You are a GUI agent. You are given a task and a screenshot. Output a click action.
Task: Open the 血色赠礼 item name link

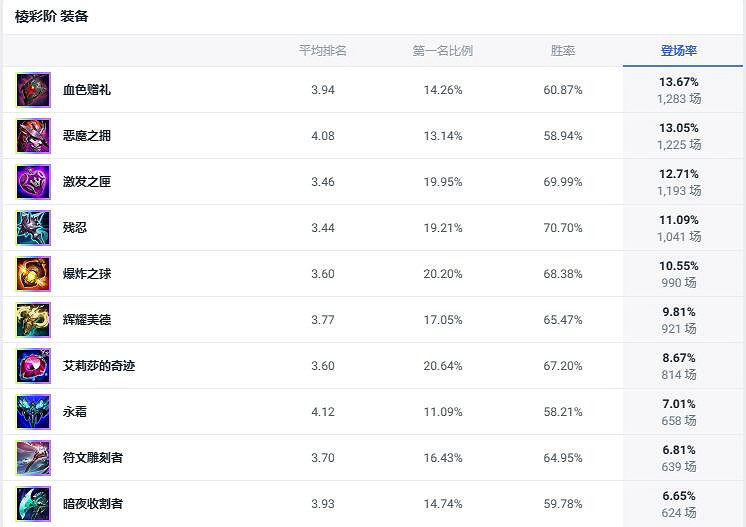[87, 90]
